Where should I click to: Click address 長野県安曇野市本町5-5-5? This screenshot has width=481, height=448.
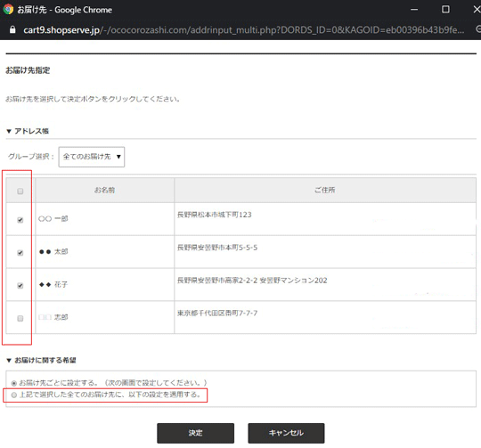pos(217,248)
